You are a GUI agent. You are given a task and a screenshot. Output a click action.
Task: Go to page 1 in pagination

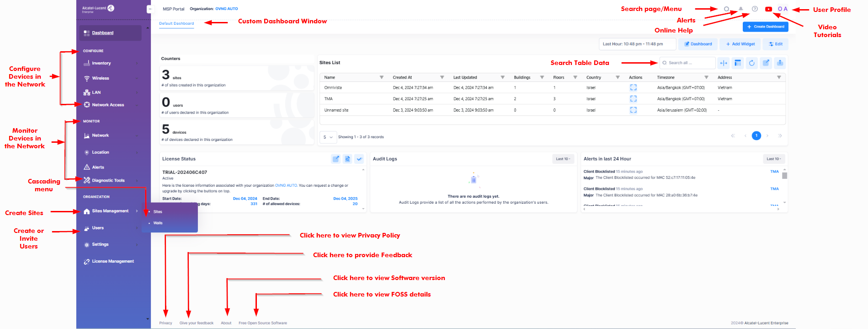click(756, 135)
